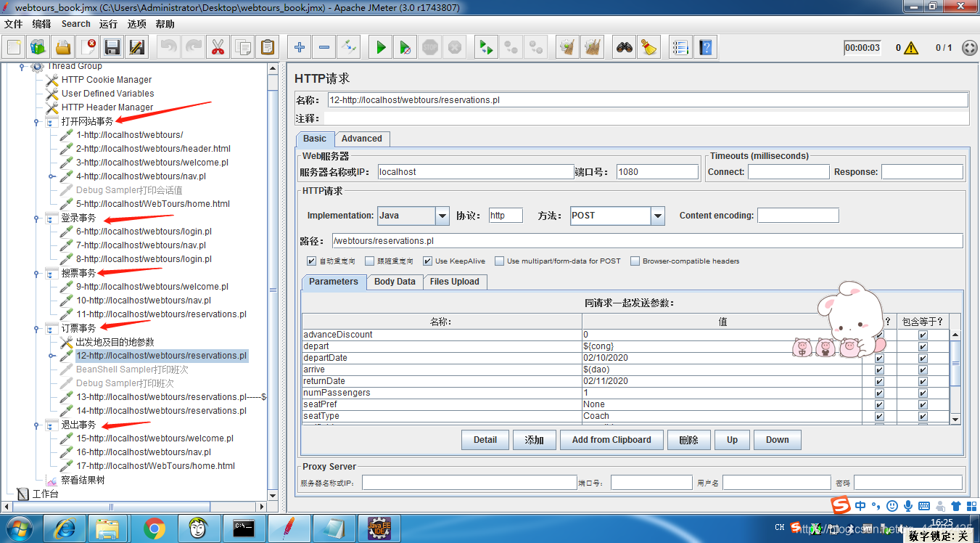Image resolution: width=980 pixels, height=543 pixels.
Task: Check the Browser-compatible headers box
Action: (635, 261)
